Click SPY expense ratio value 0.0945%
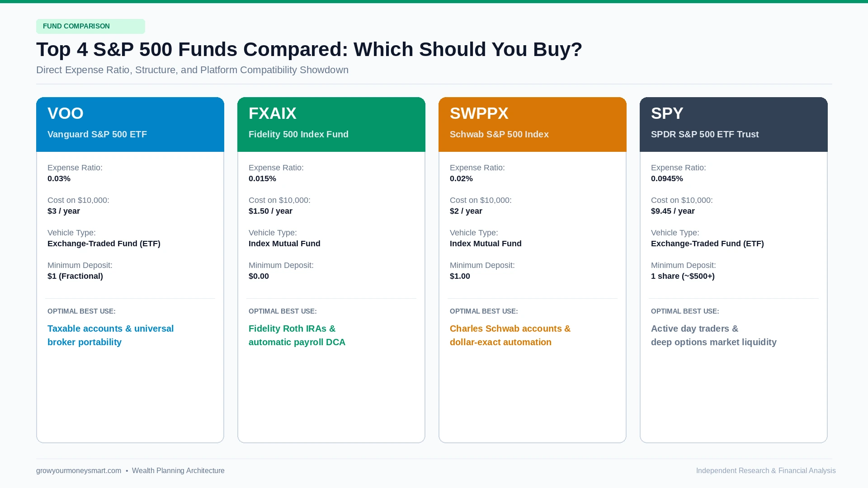 pos(667,178)
